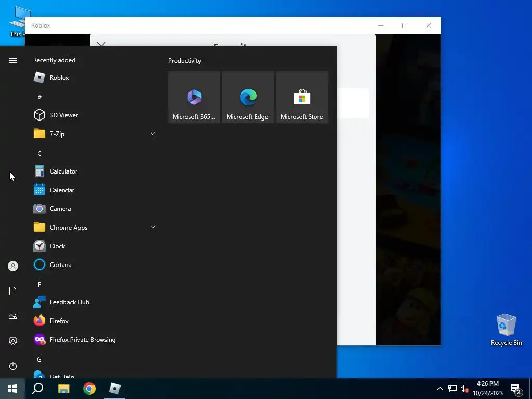The image size is (532, 399).
Task: Open the Calendar app
Action: pos(95,190)
